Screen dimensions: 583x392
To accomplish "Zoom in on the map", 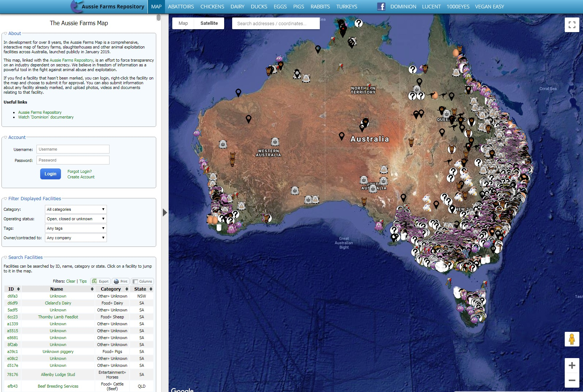I will 572,365.
